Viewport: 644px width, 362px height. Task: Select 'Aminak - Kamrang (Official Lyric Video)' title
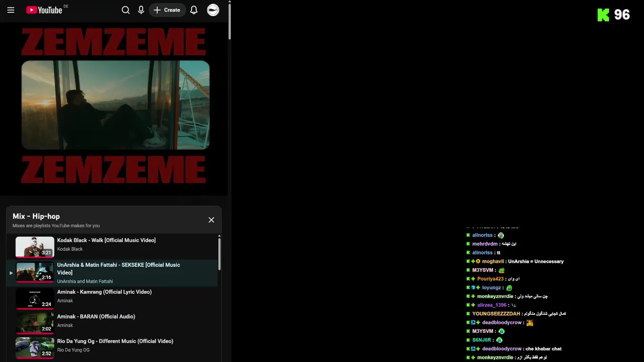(x=104, y=292)
